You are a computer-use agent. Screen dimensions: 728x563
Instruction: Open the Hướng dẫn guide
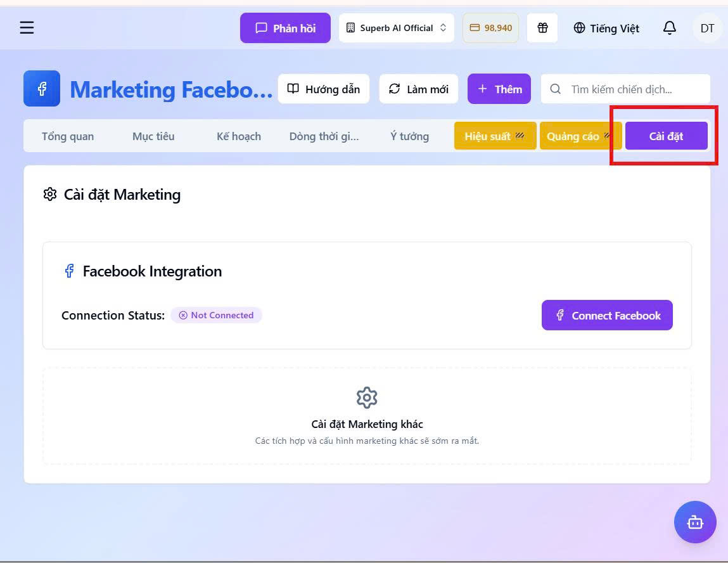(x=324, y=89)
